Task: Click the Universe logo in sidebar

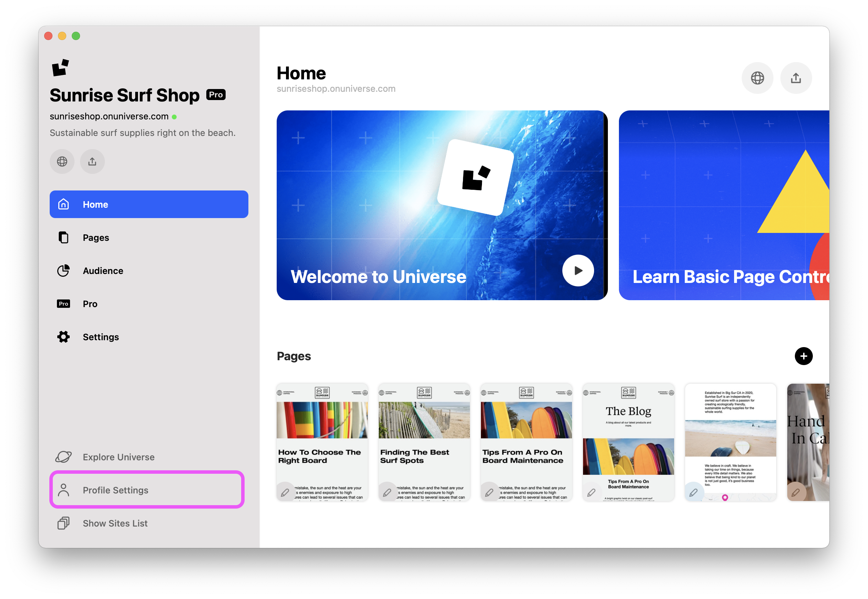Action: [x=60, y=68]
